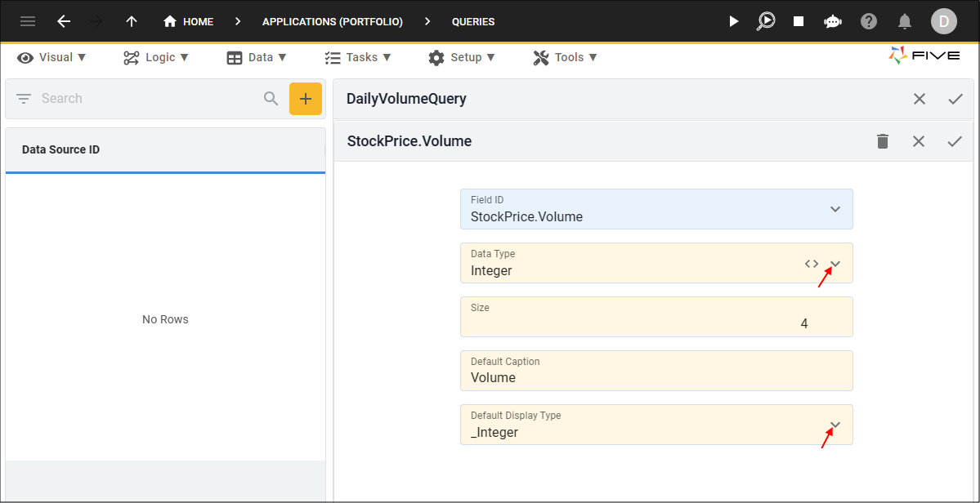Expand the Field ID dropdown
The image size is (980, 503).
coord(835,209)
